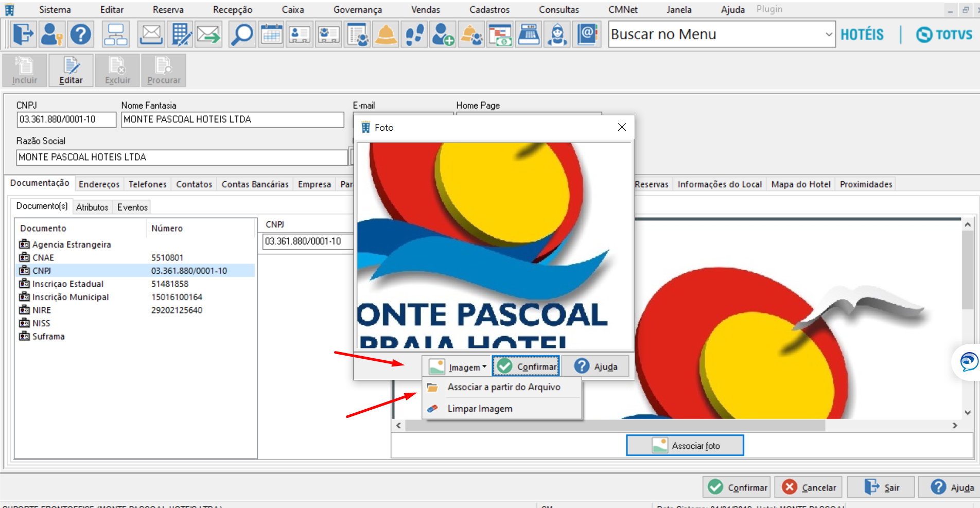Select the Suframa document row
The image size is (980, 508).
tap(136, 336)
